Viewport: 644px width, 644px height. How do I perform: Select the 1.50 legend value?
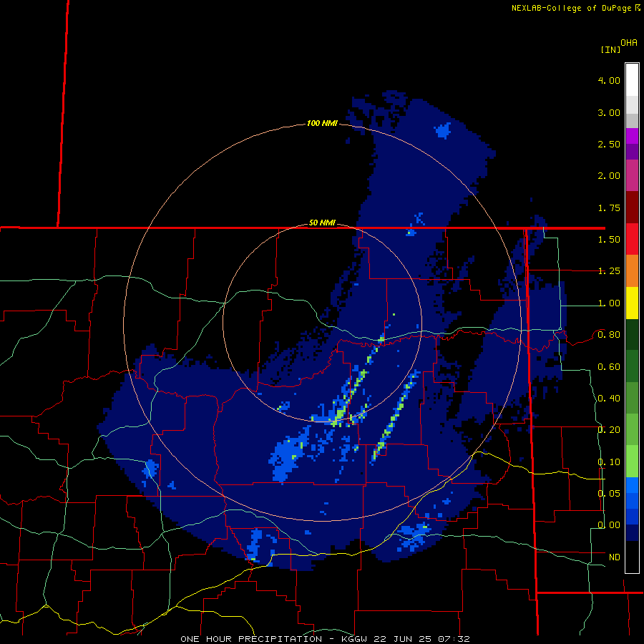coord(609,240)
